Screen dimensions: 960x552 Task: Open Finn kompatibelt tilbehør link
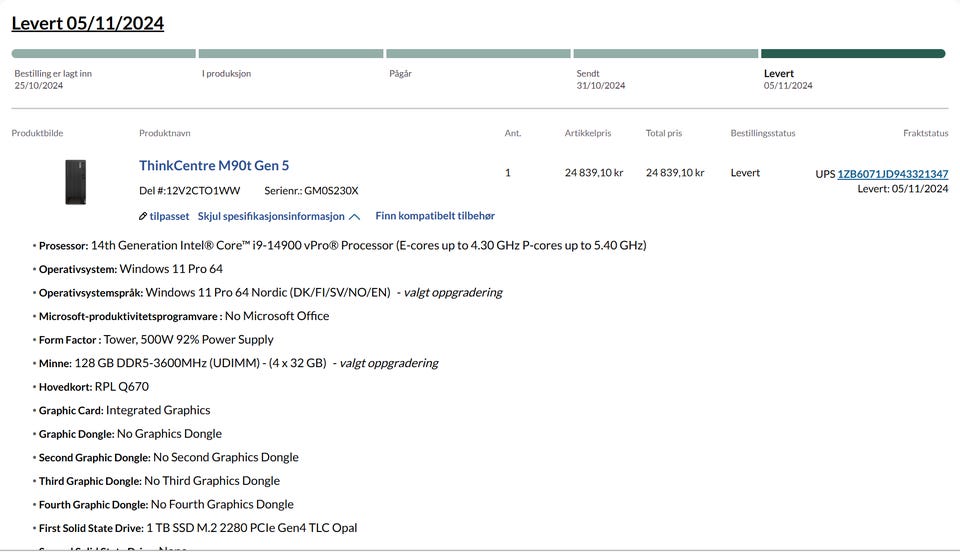pyautogui.click(x=434, y=216)
